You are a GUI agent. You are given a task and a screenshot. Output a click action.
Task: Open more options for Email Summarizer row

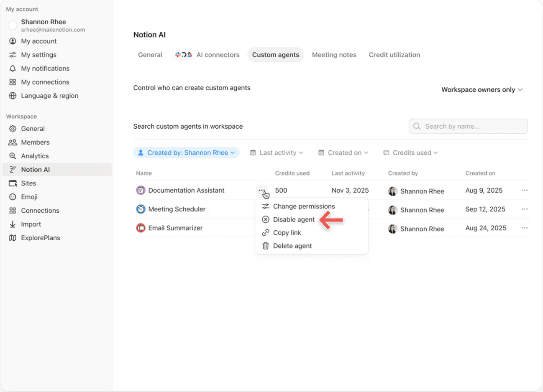(x=525, y=228)
